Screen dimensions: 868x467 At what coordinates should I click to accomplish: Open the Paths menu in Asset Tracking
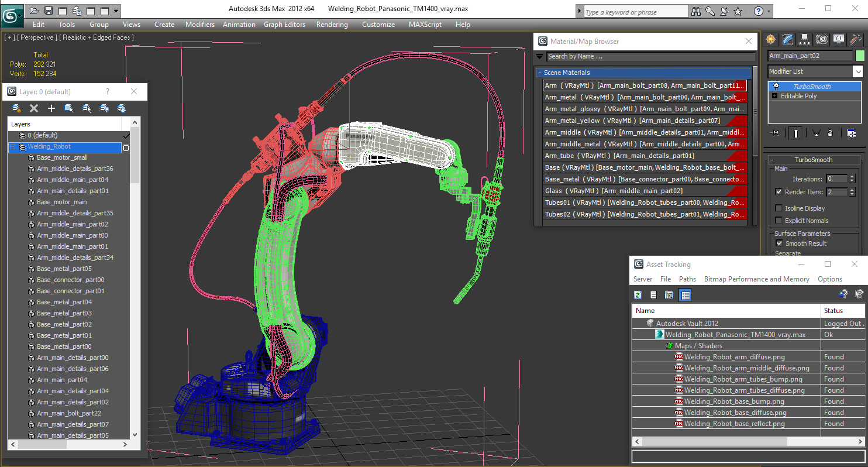(x=687, y=279)
